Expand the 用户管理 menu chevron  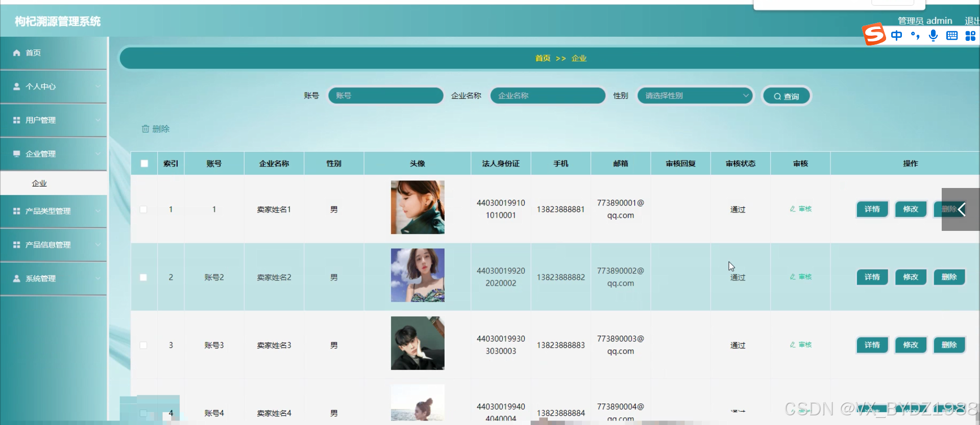click(x=97, y=120)
